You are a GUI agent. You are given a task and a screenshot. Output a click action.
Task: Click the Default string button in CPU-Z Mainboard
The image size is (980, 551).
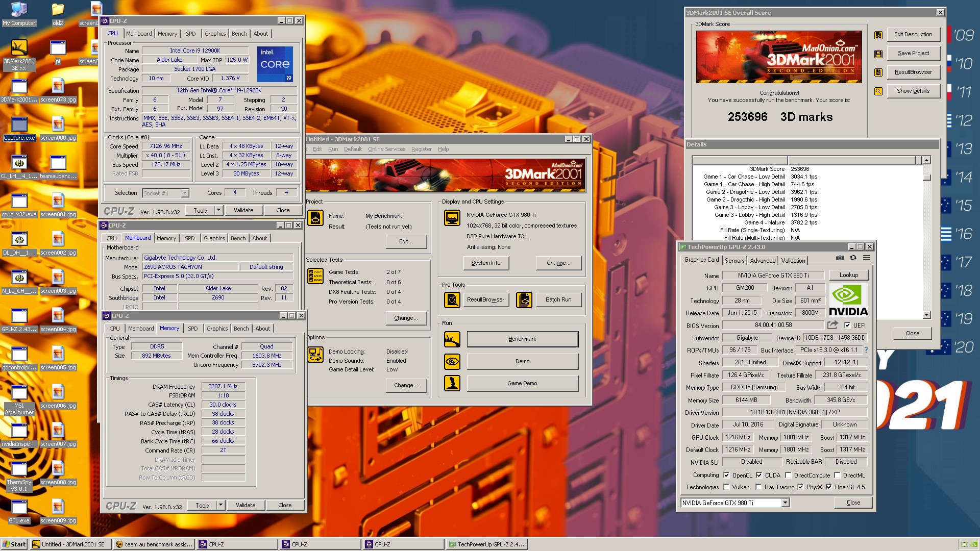tap(266, 267)
